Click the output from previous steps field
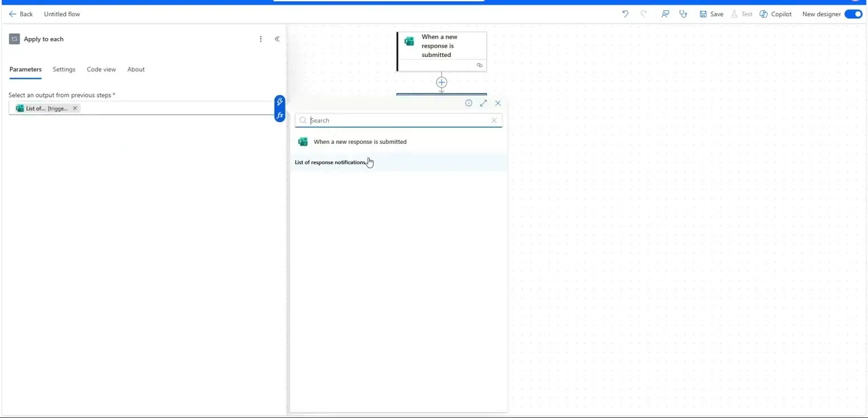868x418 pixels. coord(141,109)
